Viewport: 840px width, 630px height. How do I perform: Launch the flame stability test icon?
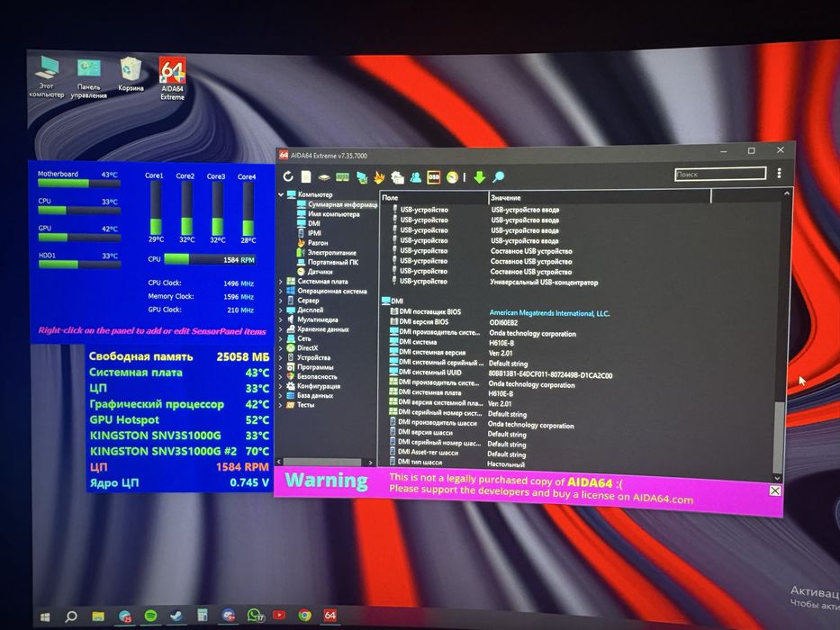[379, 176]
